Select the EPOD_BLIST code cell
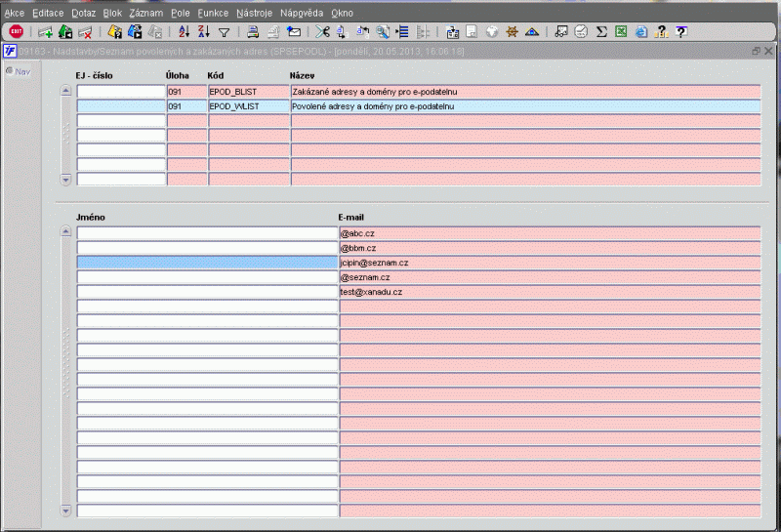781x532 pixels. [x=249, y=92]
